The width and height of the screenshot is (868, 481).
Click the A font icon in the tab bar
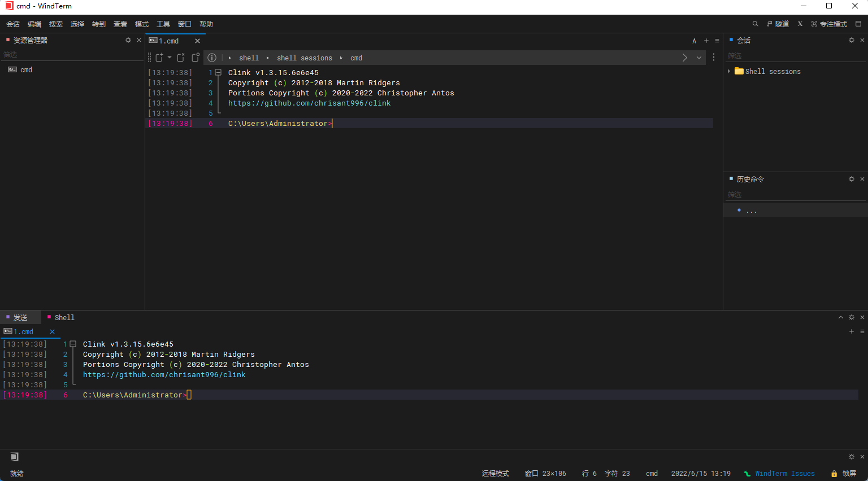coord(695,41)
